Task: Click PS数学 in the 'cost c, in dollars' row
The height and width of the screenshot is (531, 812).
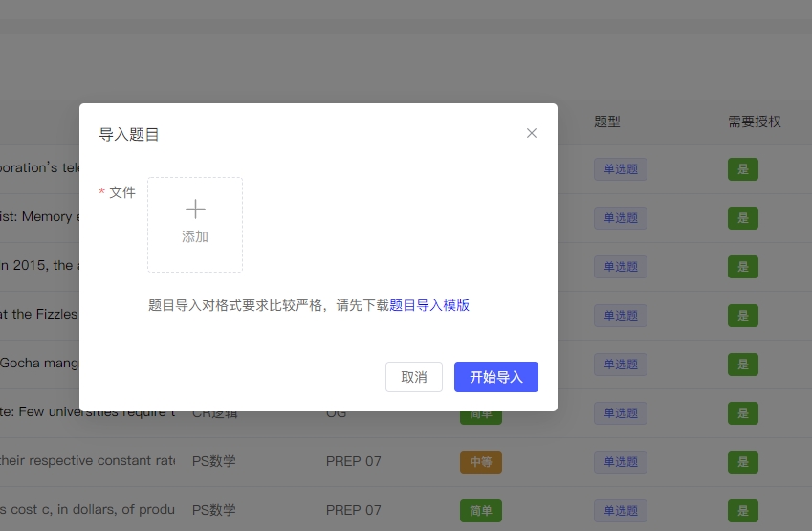Action: pyautogui.click(x=213, y=510)
